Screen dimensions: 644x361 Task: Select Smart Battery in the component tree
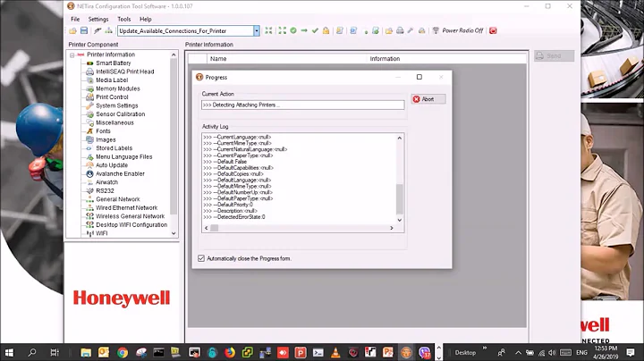coord(114,63)
